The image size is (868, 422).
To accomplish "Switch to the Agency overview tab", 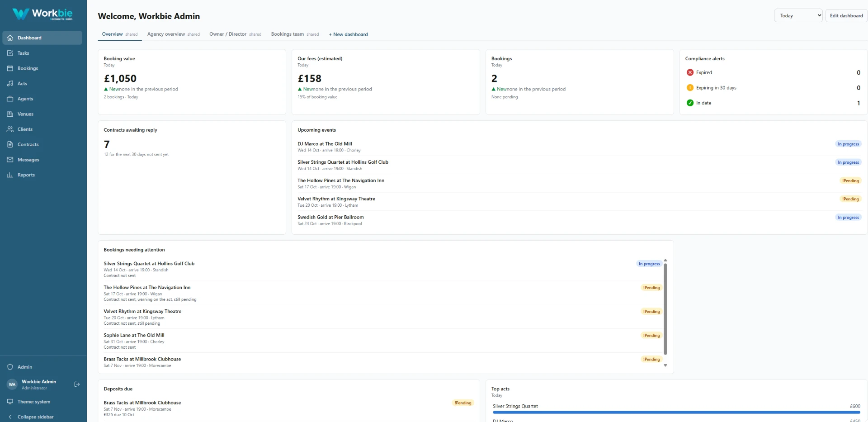I will pyautogui.click(x=174, y=34).
